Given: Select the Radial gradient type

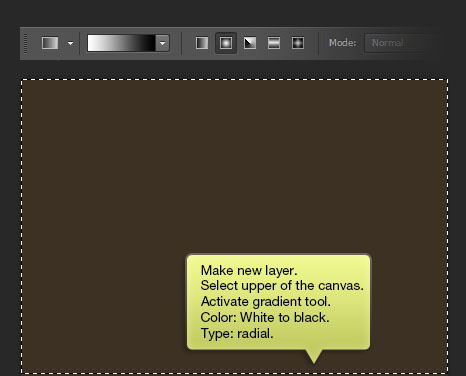Looking at the screenshot, I should [226, 43].
